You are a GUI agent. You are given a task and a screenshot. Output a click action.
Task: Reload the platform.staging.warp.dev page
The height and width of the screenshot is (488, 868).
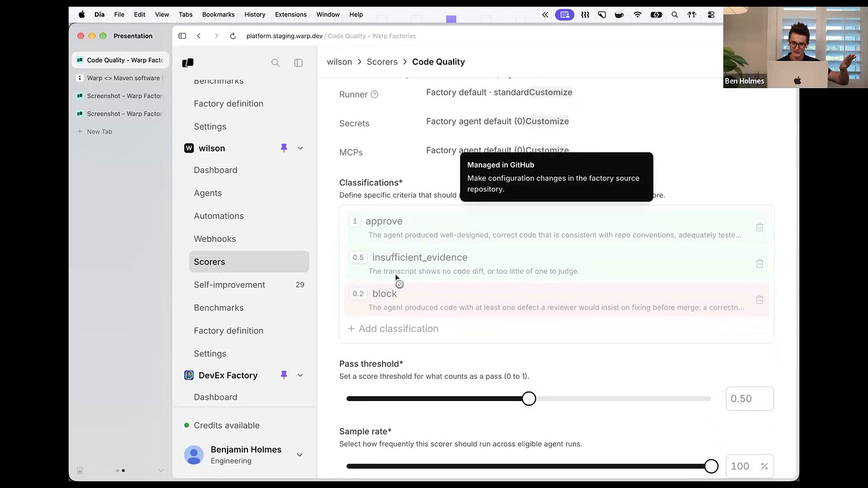(232, 36)
